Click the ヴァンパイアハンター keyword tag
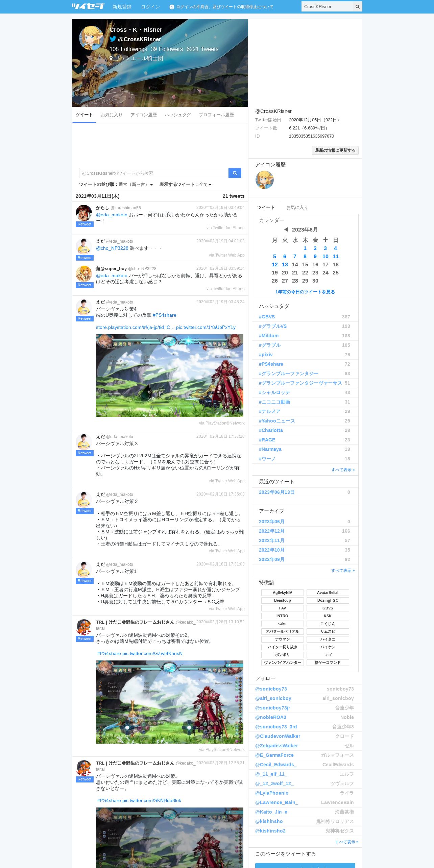Image resolution: width=434 pixels, height=868 pixels. point(283,662)
